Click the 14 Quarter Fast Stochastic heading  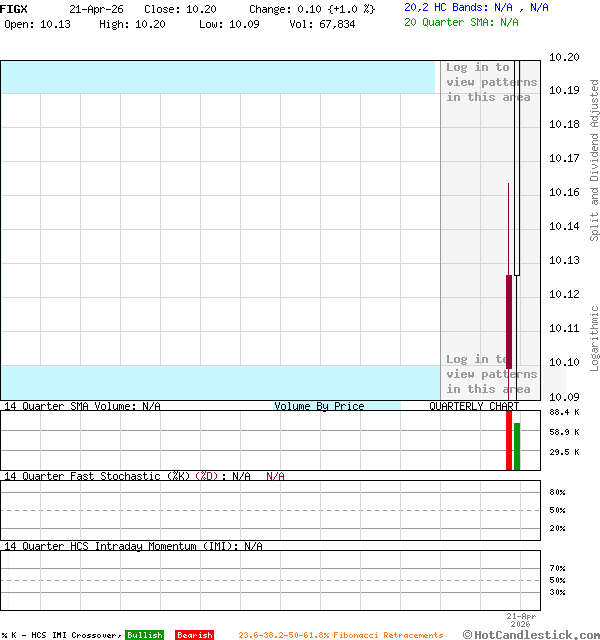[127, 476]
